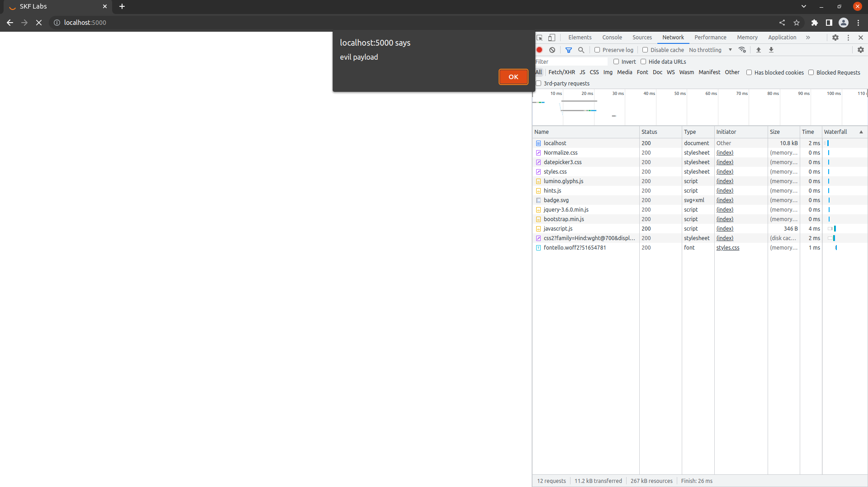Activate the inspect element picker
This screenshot has height=487, width=868.
tap(540, 38)
